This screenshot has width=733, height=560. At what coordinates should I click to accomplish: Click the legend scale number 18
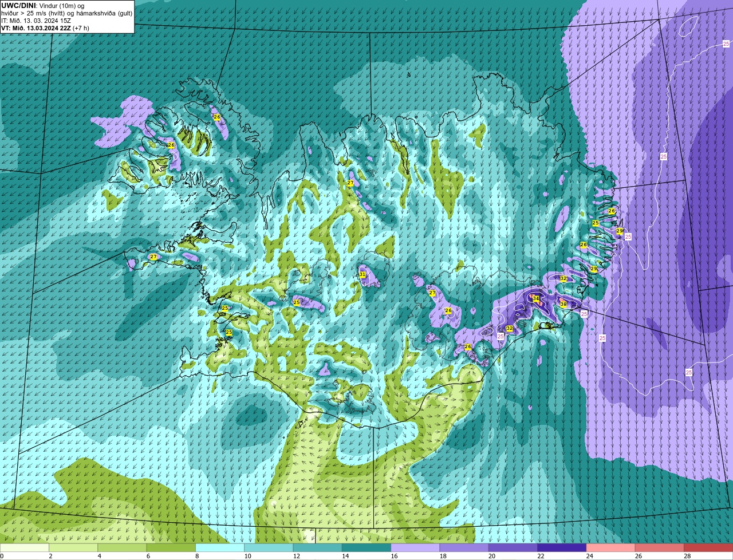coord(442,556)
